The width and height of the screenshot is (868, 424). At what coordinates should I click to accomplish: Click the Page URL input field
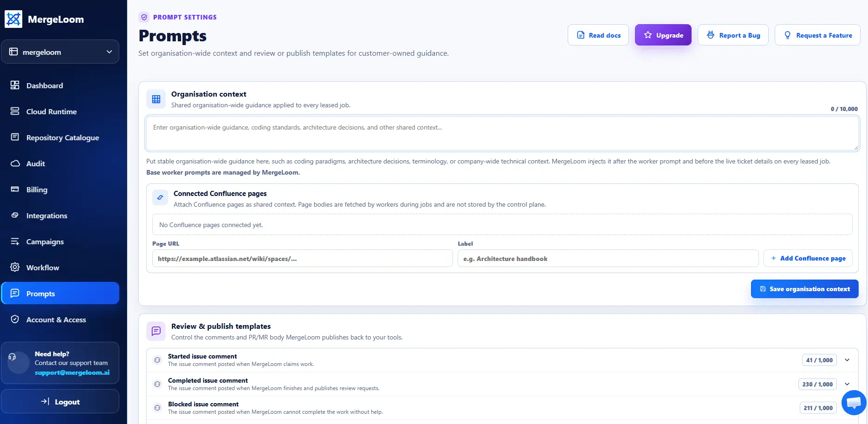pos(302,258)
